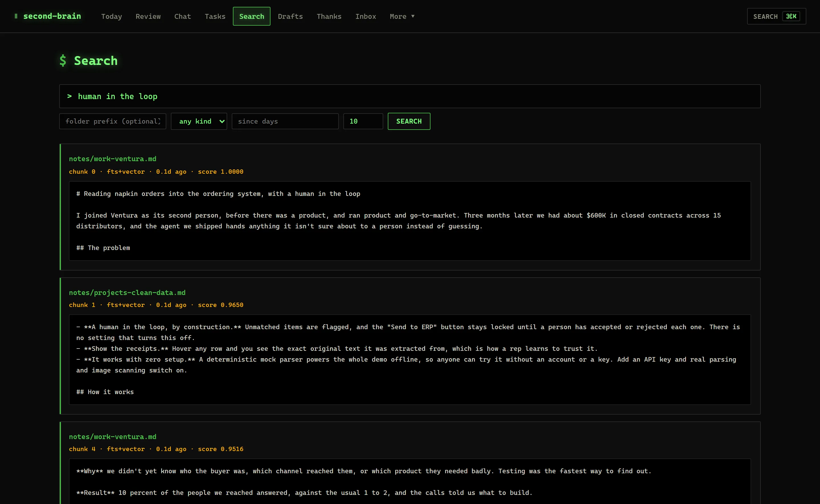The width and height of the screenshot is (820, 504).
Task: Select the active Search nav tab
Action: coord(252,16)
